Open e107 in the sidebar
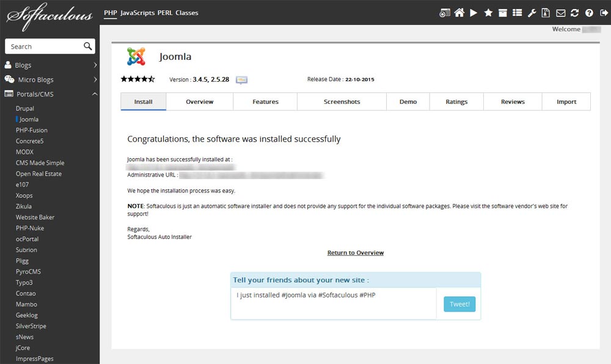This screenshot has height=364, width=611. tap(22, 184)
